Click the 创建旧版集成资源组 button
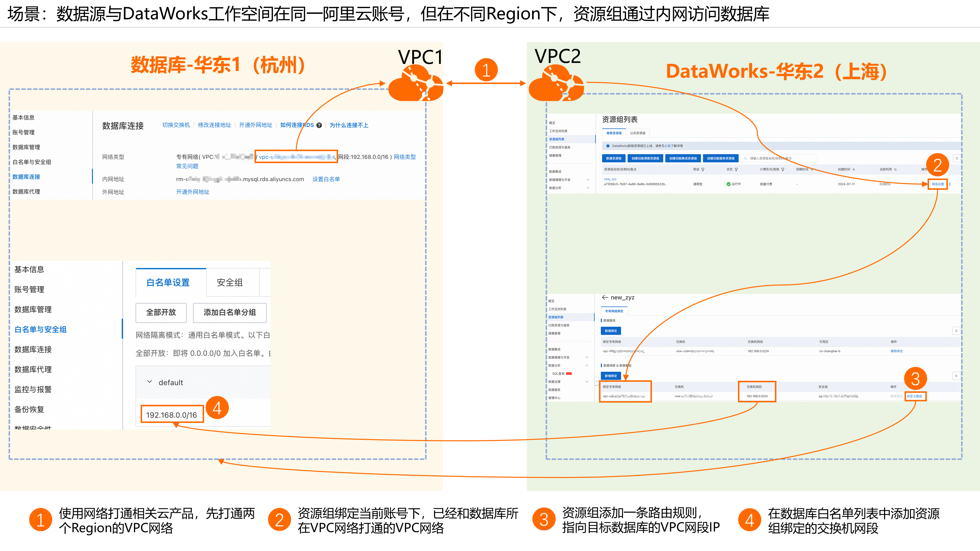This screenshot has width=980, height=551. coord(683,158)
